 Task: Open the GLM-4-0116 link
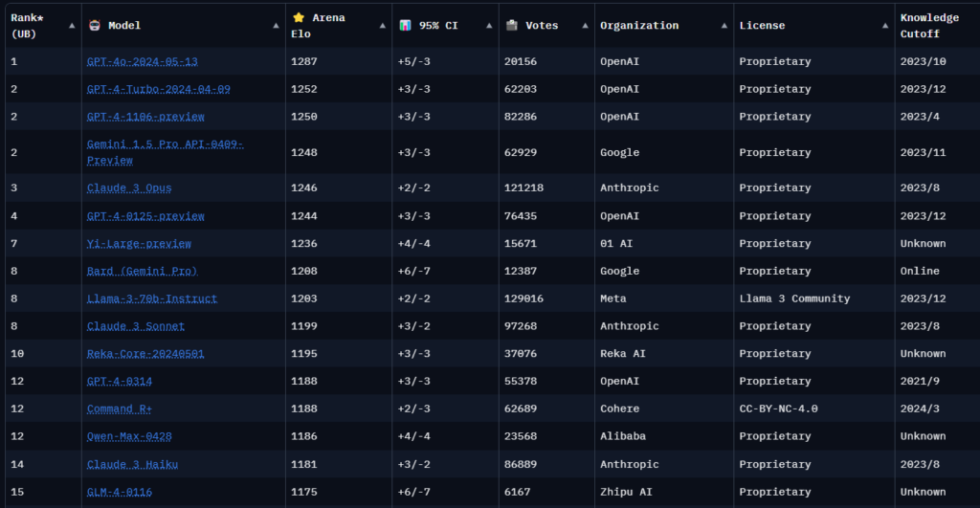(120, 491)
